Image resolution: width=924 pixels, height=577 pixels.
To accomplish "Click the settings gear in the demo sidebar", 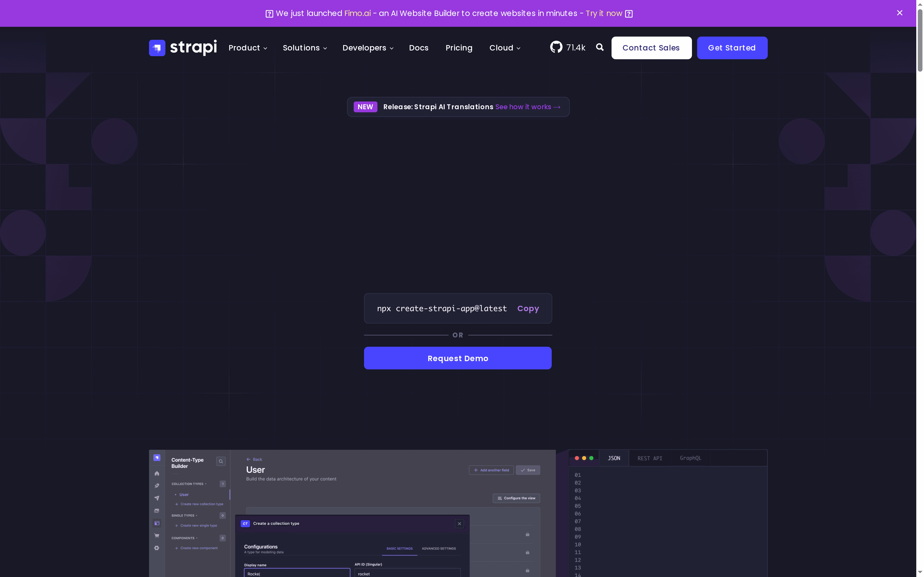I will coord(156,548).
